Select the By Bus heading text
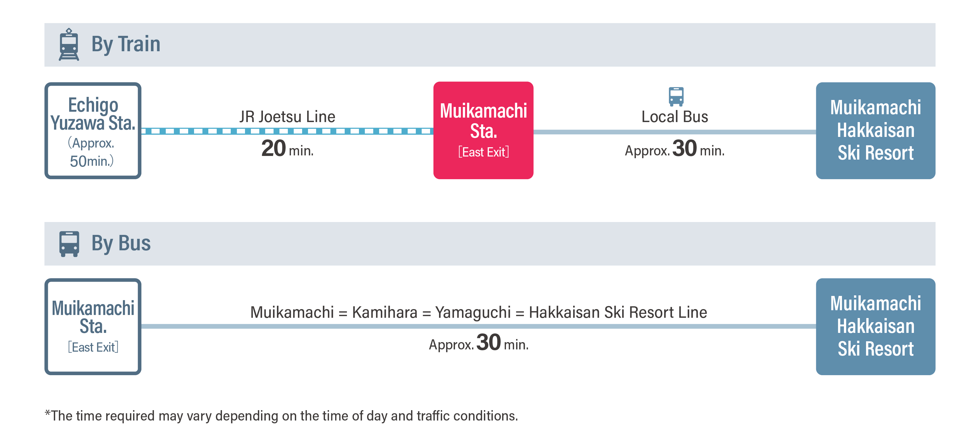The height and width of the screenshot is (432, 980). pos(121,243)
